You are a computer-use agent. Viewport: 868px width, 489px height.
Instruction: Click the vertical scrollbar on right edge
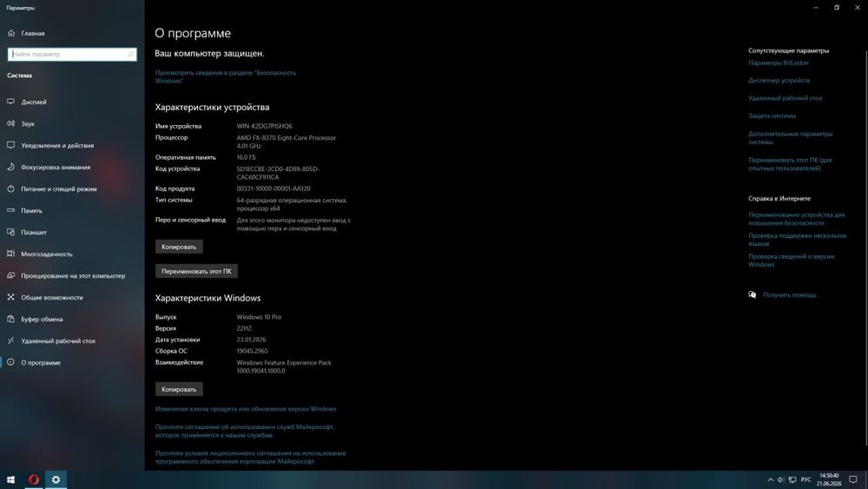[x=866, y=247]
